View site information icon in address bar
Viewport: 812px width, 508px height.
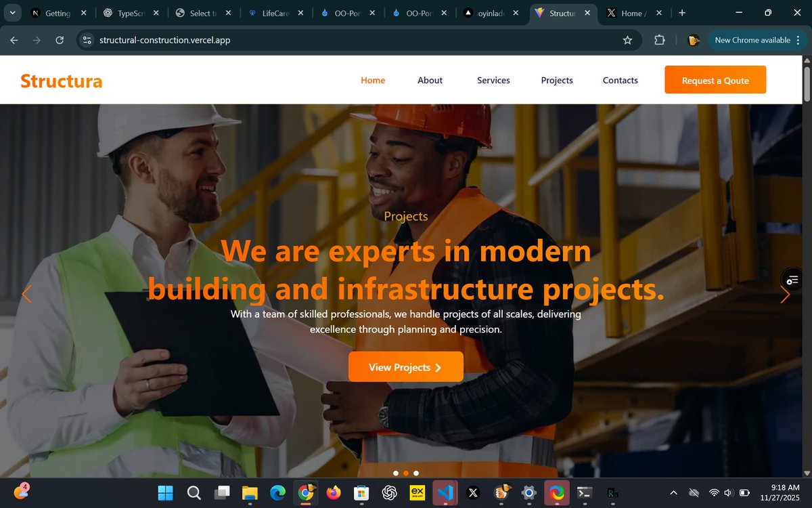(x=87, y=40)
